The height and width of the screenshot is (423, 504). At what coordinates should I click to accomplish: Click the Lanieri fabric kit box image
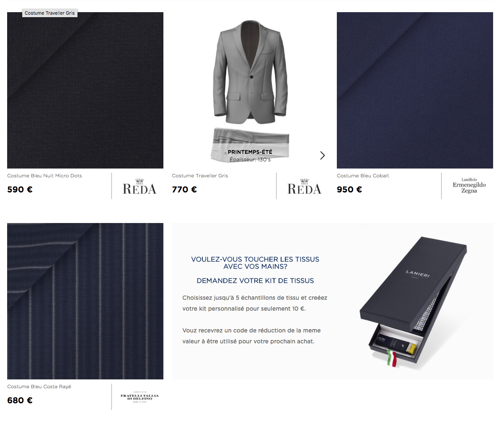click(413, 302)
